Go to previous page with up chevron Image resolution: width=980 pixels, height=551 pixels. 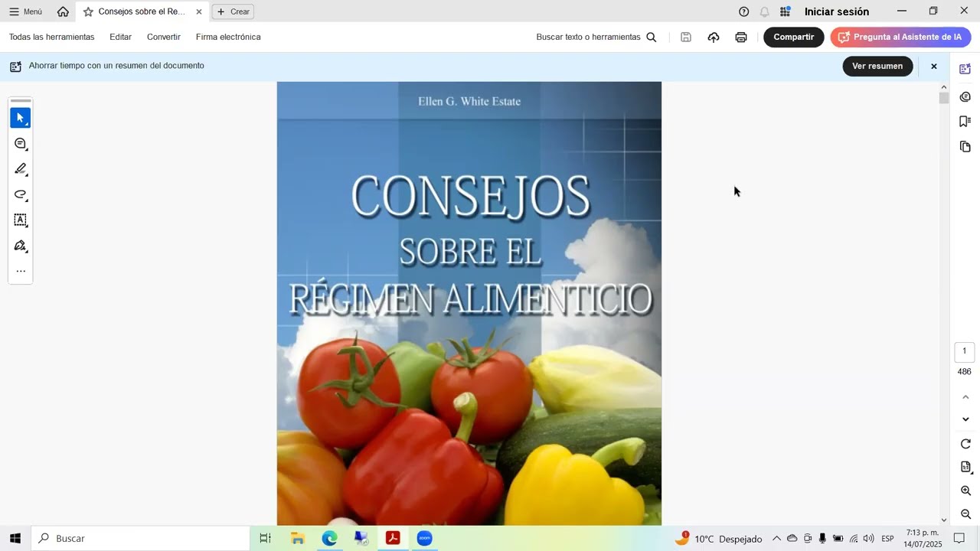[965, 397]
